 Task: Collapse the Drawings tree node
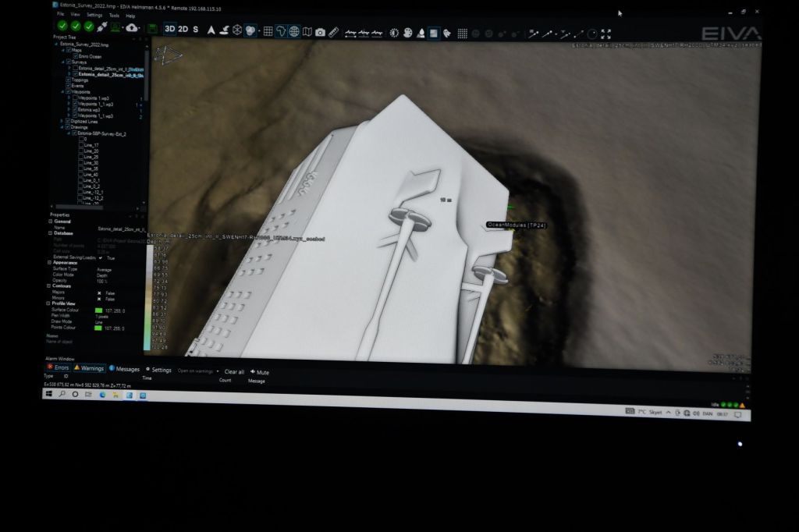click(62, 127)
